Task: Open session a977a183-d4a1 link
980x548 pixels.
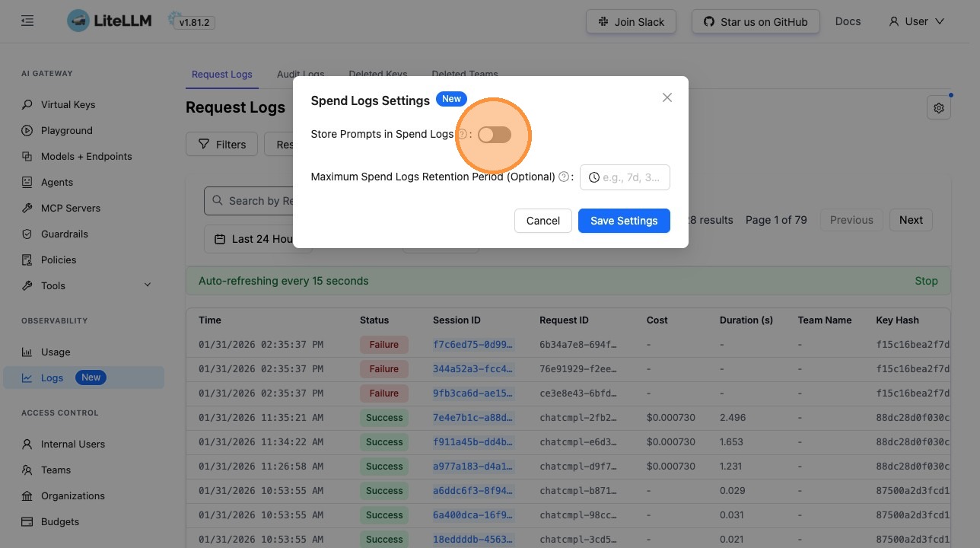Action: click(x=473, y=467)
